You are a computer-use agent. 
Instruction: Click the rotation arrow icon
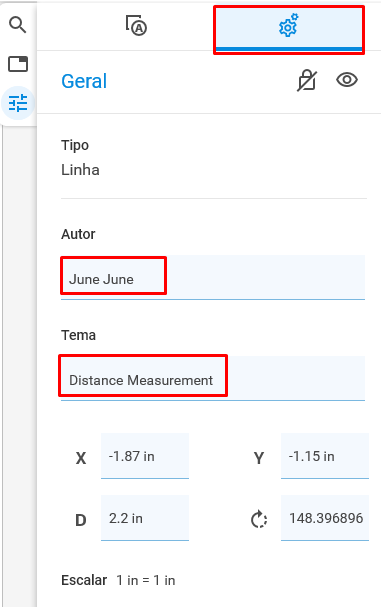click(x=259, y=520)
